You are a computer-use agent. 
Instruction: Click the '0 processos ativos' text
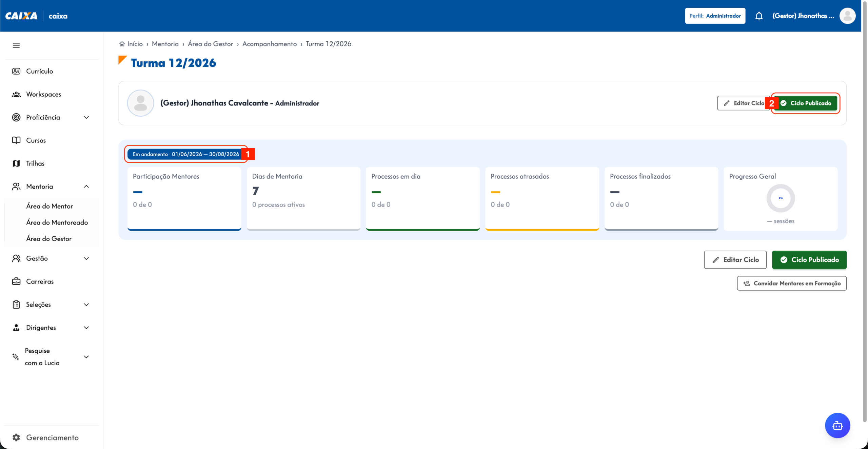[x=278, y=205]
